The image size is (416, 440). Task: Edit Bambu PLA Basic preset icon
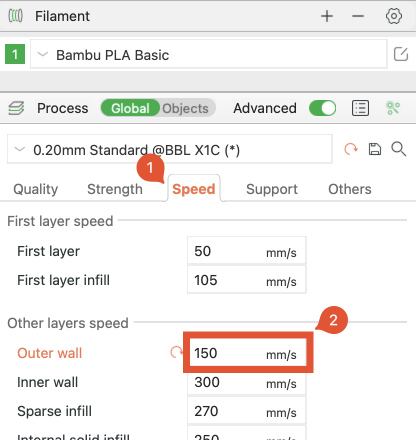coord(401,54)
